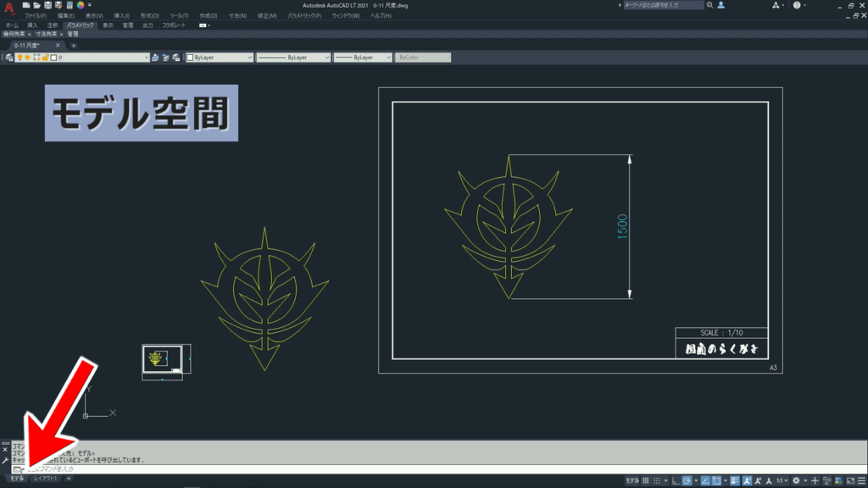Toggle the layer on/off lightbulb icon
The height and width of the screenshot is (488, 868).
pos(20,58)
